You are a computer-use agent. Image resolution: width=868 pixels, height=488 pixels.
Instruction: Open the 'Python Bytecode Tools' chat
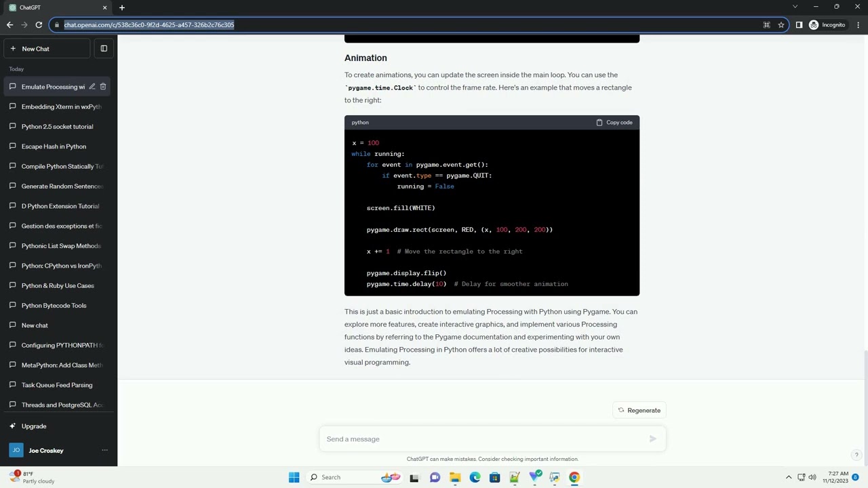pyautogui.click(x=58, y=306)
